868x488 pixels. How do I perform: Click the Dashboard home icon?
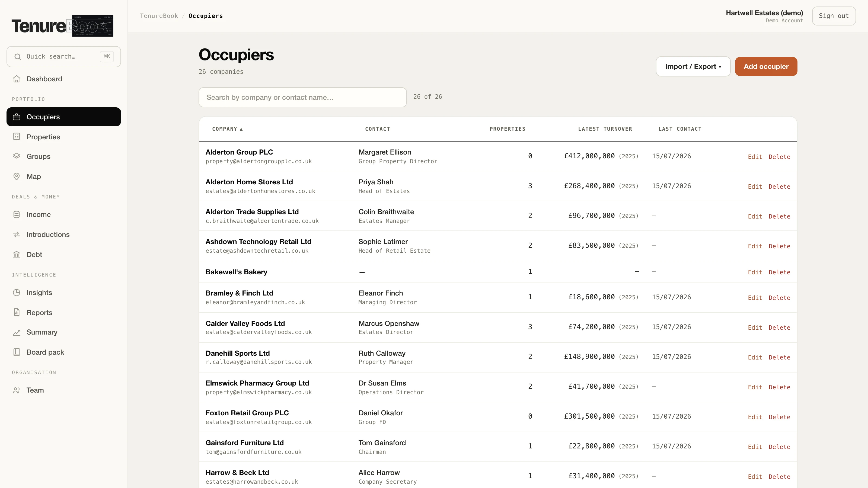point(17,79)
